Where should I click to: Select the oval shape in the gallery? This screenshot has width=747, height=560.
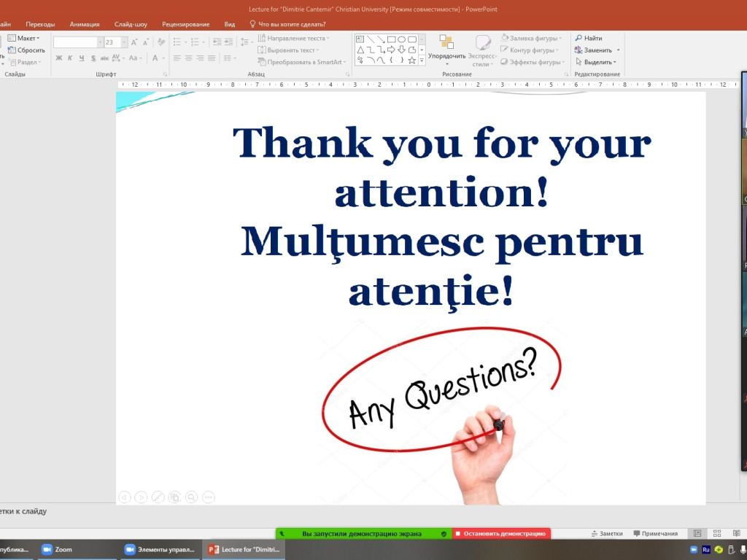pyautogui.click(x=402, y=39)
